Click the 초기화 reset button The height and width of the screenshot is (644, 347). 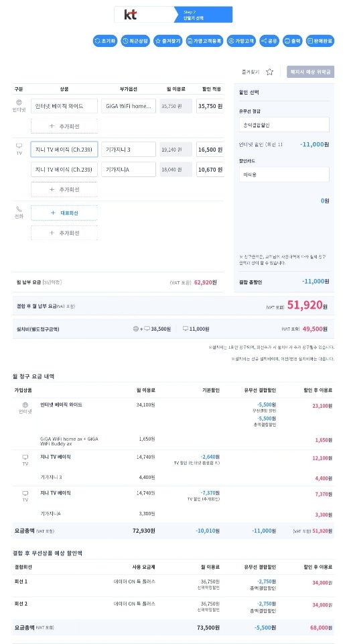click(x=105, y=41)
